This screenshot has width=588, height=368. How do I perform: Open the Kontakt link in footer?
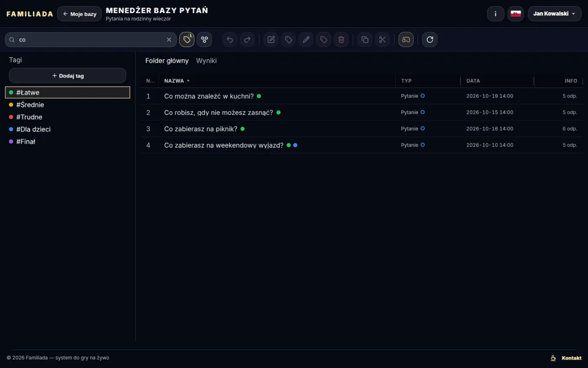pos(572,358)
